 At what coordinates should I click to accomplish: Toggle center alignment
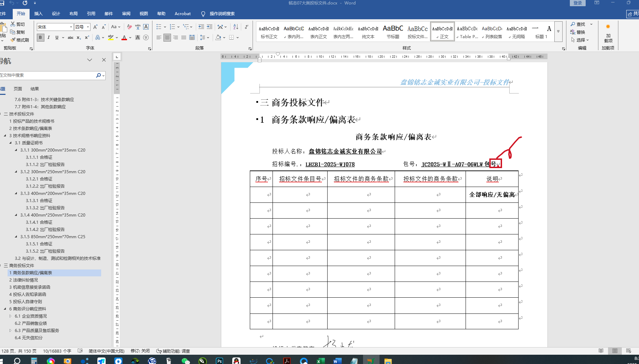tap(167, 37)
